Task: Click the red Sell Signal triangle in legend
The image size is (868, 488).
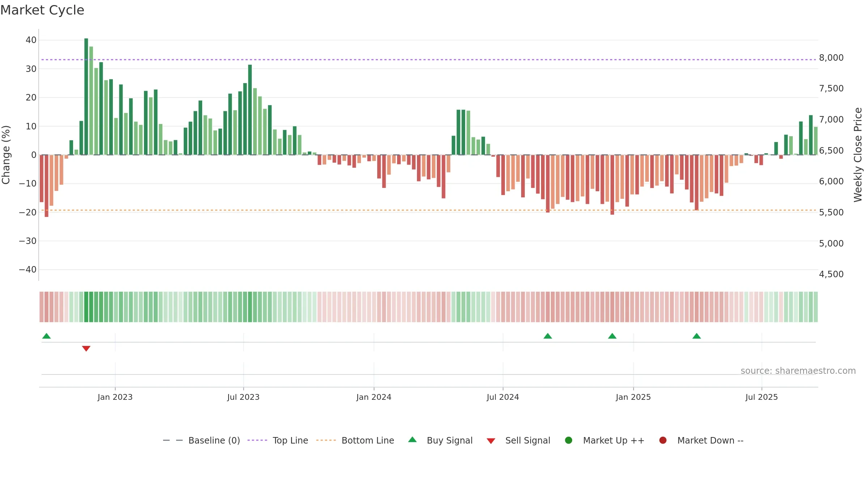Action: 491,441
